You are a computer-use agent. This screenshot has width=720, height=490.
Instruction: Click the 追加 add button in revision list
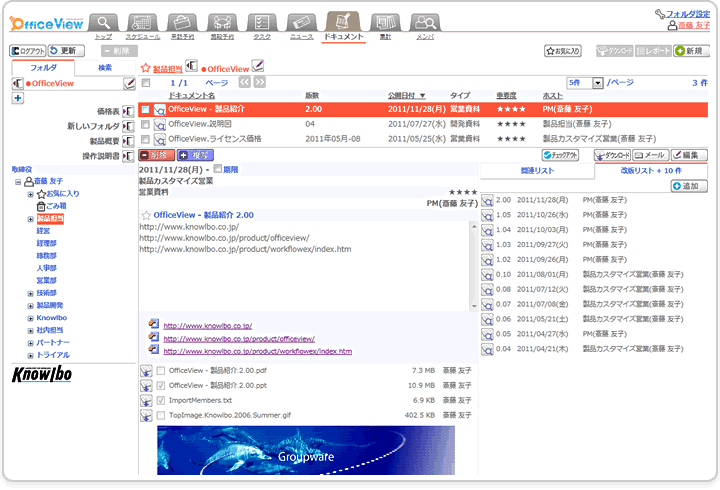coord(689,186)
